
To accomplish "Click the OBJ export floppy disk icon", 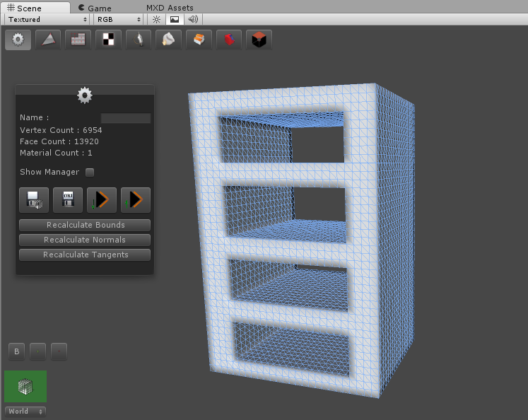I will tap(68, 200).
